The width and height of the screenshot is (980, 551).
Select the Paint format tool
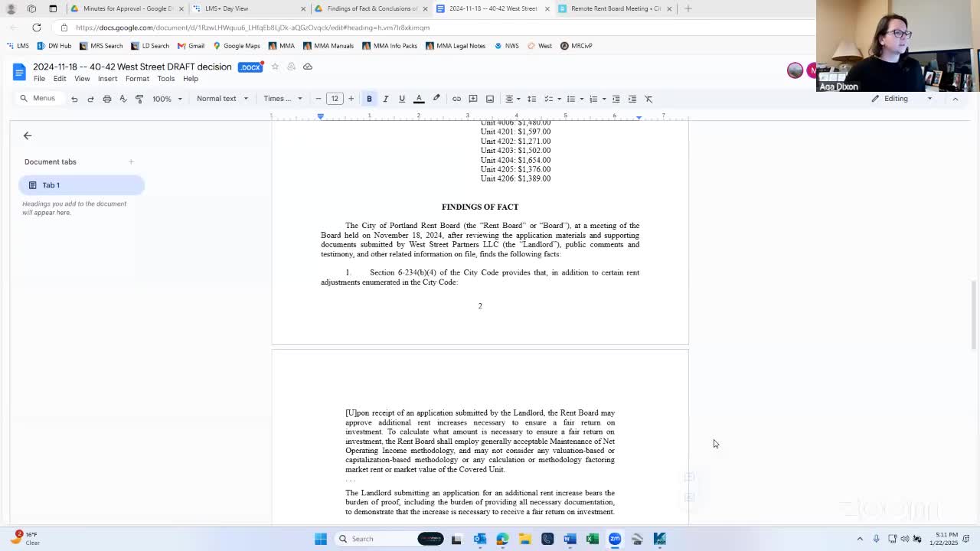point(139,99)
